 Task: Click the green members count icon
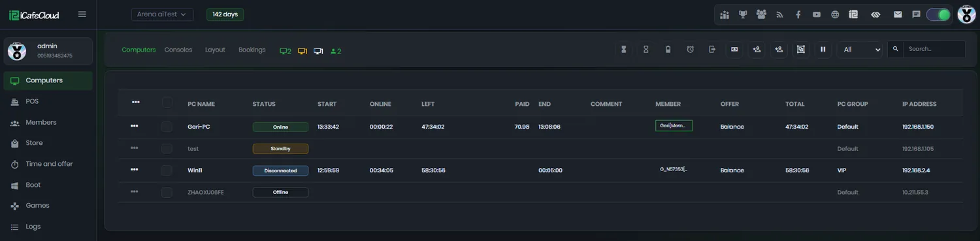coord(336,51)
